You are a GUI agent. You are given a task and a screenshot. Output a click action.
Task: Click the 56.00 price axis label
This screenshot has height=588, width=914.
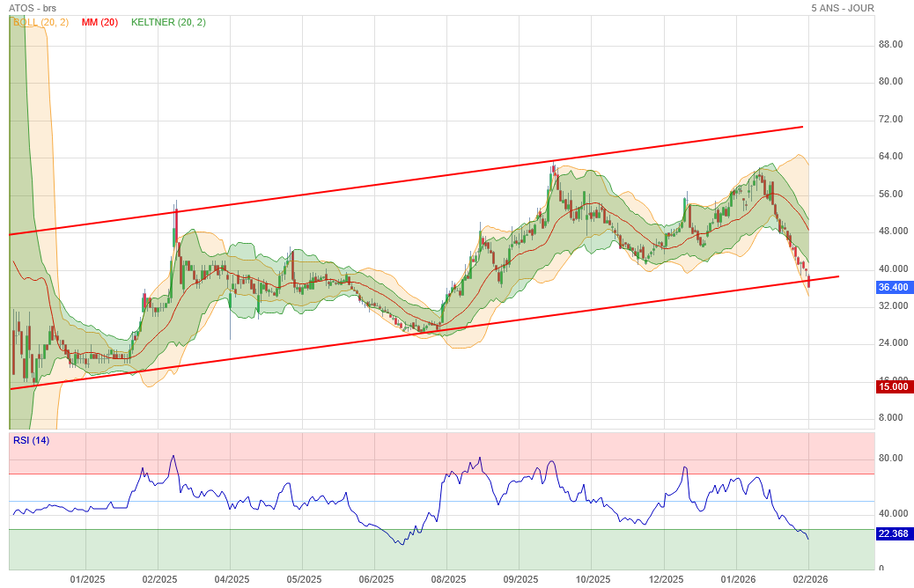click(x=891, y=194)
